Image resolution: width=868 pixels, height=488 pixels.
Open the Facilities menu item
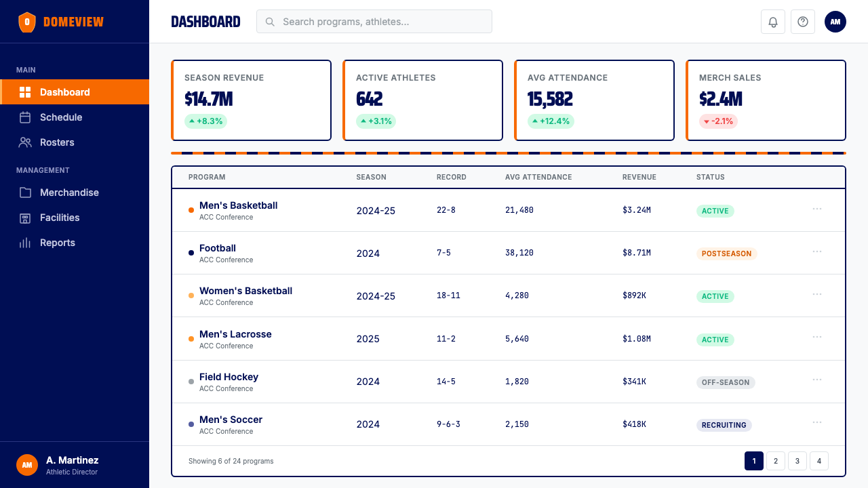click(75, 218)
